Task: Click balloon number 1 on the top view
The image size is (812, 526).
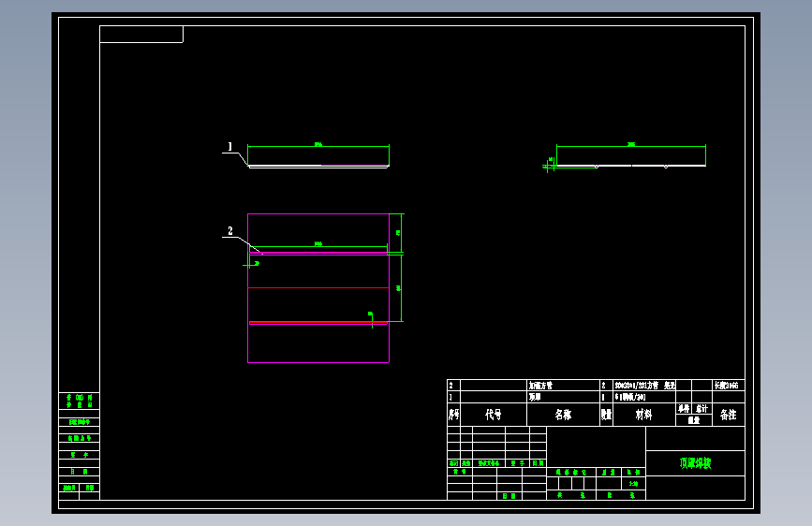Action: (230, 147)
